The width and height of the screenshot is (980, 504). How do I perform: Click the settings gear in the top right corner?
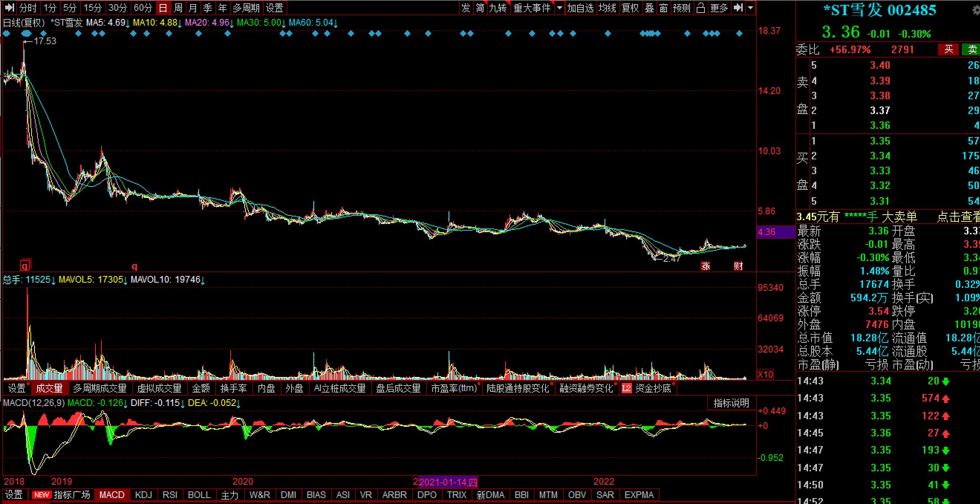pos(976,10)
